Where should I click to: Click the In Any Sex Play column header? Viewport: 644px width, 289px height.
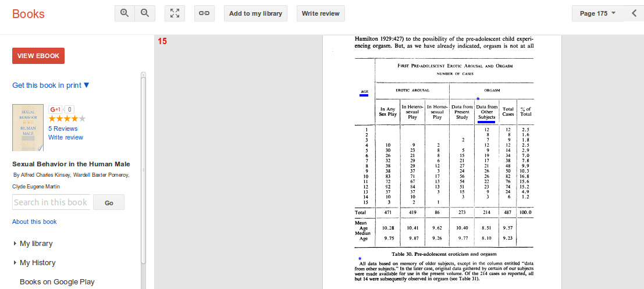click(x=387, y=112)
